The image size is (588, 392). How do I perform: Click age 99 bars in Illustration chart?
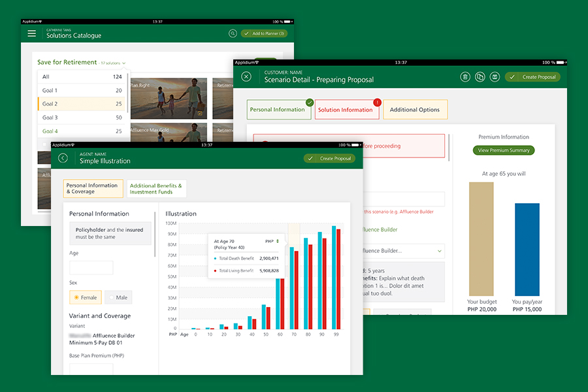pyautogui.click(x=336, y=277)
